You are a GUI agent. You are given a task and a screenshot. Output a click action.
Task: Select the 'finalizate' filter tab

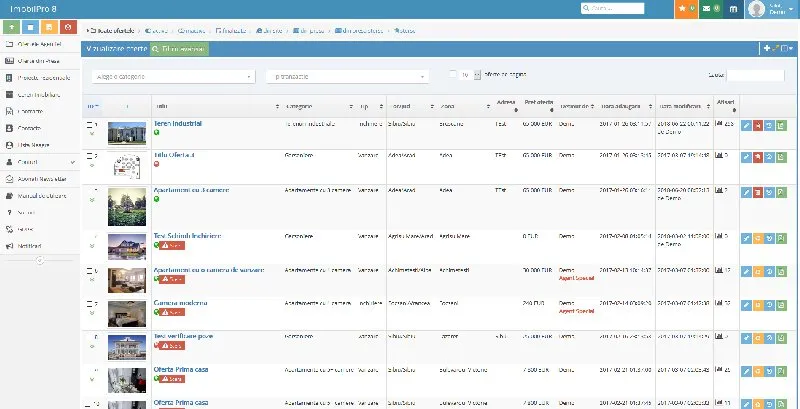pyautogui.click(x=231, y=31)
